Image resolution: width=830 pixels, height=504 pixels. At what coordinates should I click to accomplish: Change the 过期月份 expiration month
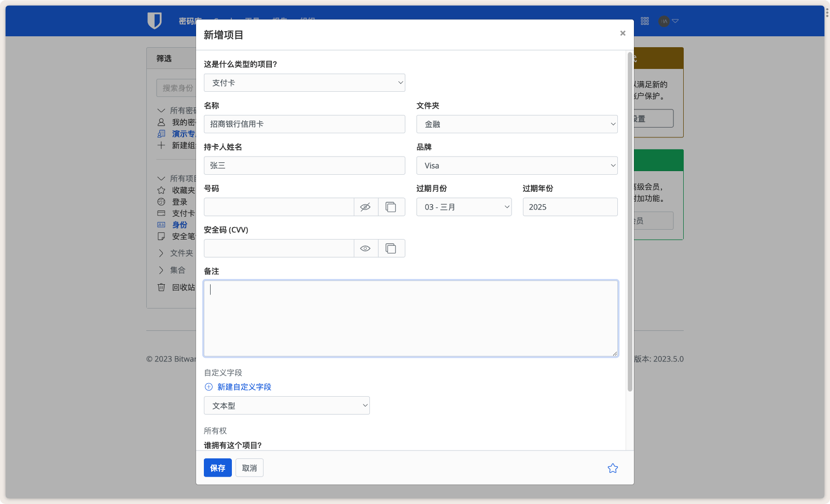[463, 207]
